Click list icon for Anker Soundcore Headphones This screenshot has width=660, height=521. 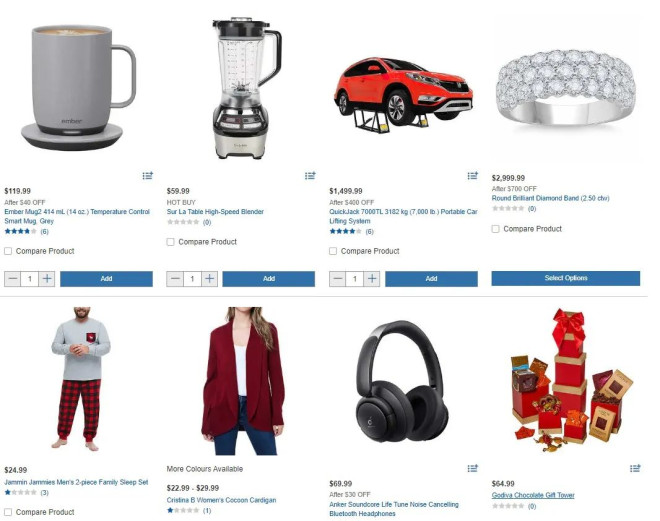[x=473, y=468]
